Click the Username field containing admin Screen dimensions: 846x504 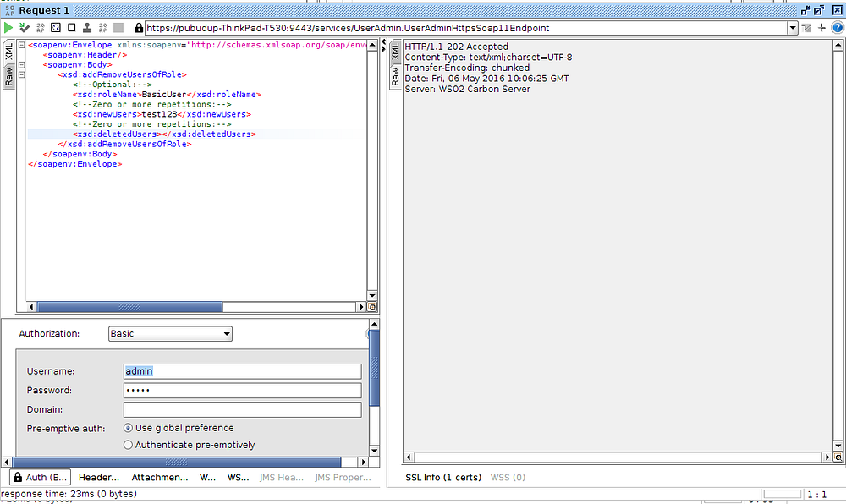242,371
